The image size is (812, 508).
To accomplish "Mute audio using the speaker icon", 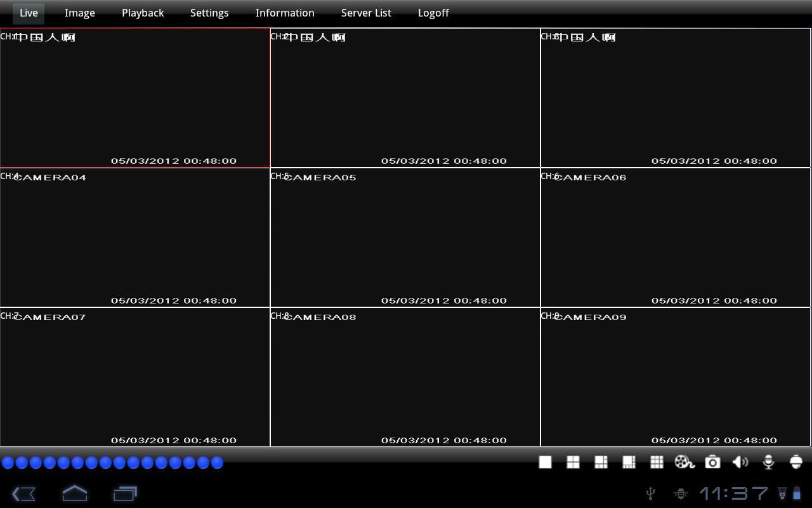I will tap(740, 462).
